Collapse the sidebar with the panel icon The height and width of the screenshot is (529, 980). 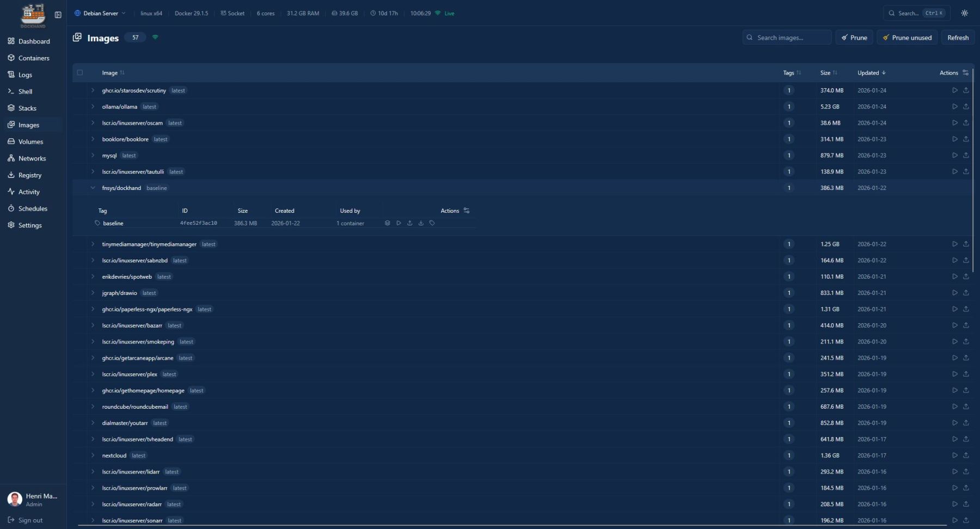(58, 15)
